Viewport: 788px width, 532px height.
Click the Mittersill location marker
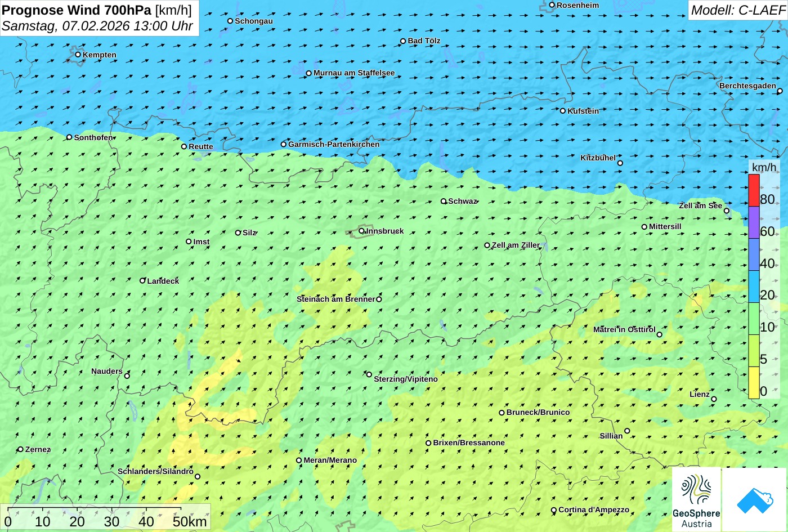click(644, 227)
